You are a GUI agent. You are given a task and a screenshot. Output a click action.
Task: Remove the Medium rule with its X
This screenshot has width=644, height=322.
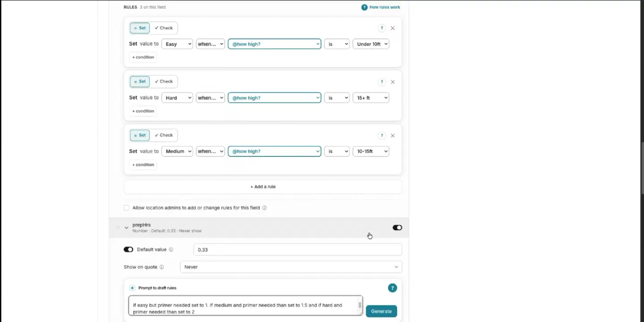pyautogui.click(x=393, y=136)
